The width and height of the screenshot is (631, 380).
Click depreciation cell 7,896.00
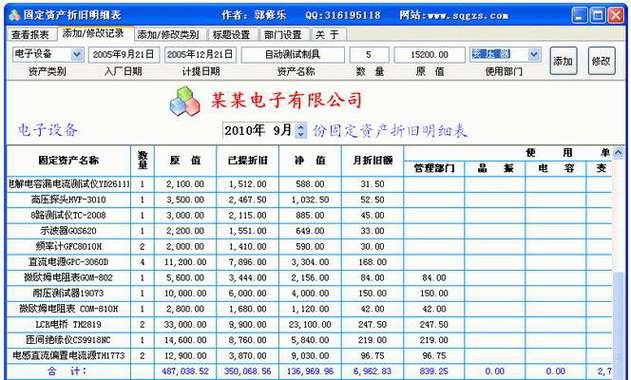[x=247, y=262]
